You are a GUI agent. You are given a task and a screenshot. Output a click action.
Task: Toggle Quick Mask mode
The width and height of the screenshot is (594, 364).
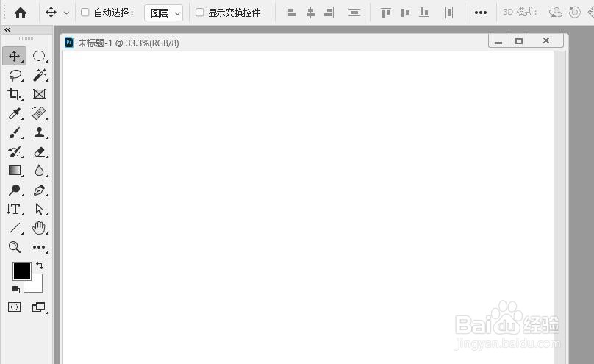(15, 307)
